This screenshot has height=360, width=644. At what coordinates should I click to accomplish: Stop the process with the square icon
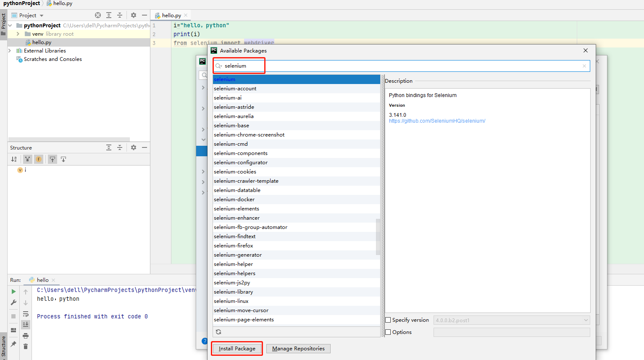[13, 316]
